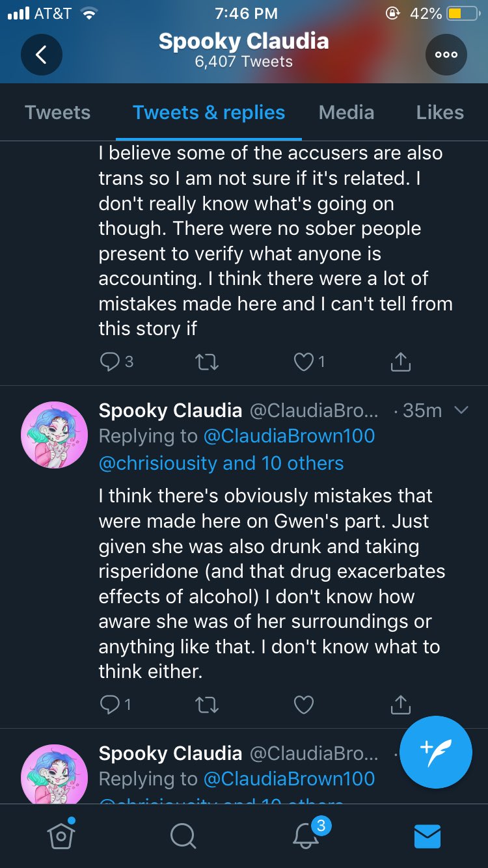The height and width of the screenshot is (868, 488).
Task: Reply to the tweet about Gwen's mistakes
Action: click(111, 704)
